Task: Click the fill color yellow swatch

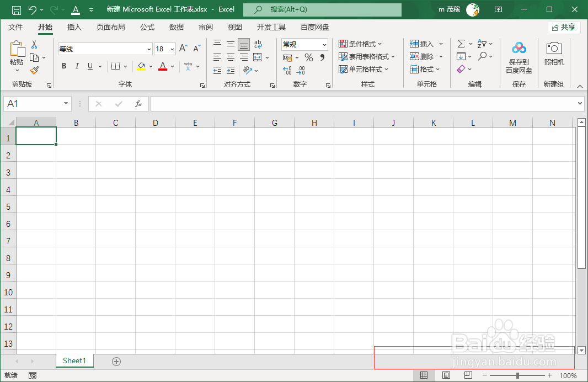Action: [x=141, y=66]
